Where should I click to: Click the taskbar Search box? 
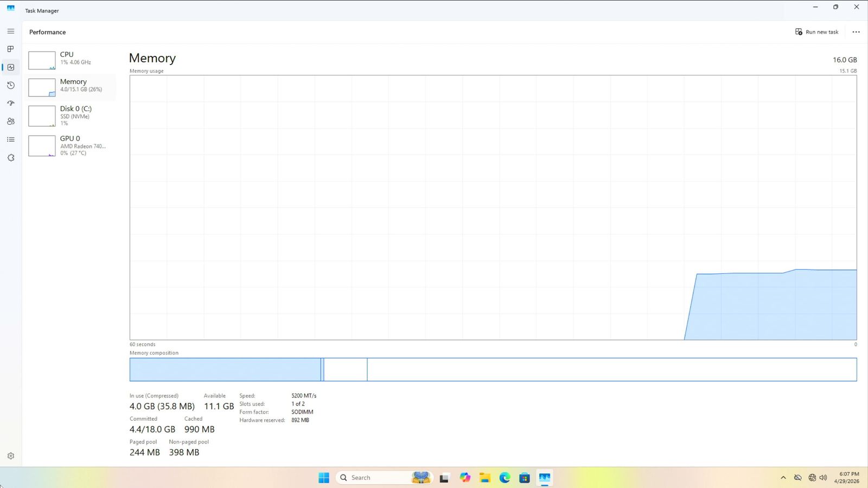click(x=374, y=478)
